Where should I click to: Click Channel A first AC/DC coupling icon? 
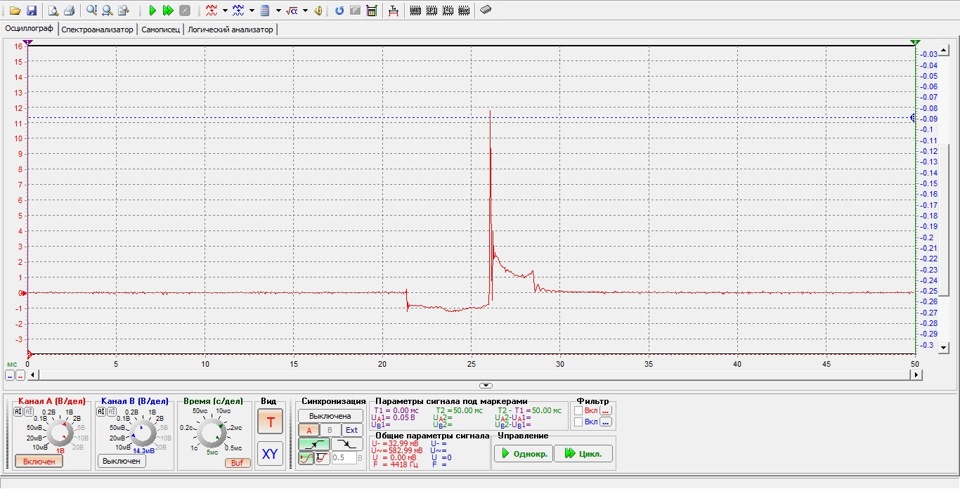tap(17, 411)
